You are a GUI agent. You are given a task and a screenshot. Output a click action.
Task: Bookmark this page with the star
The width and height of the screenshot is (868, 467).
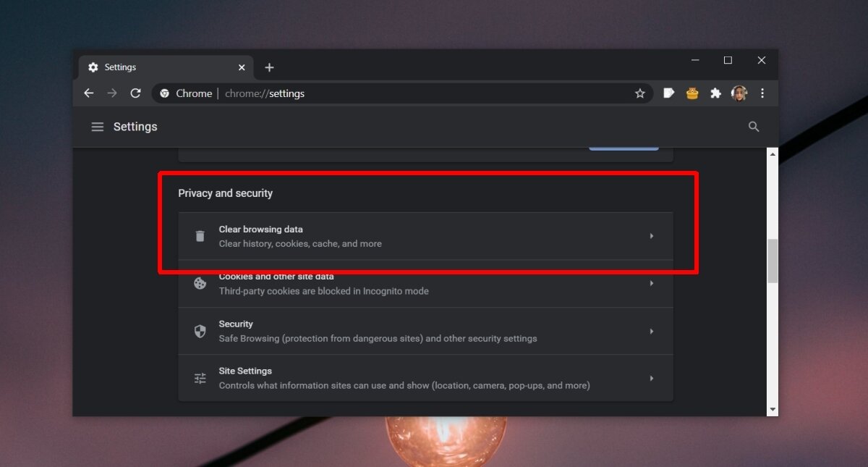tap(639, 93)
